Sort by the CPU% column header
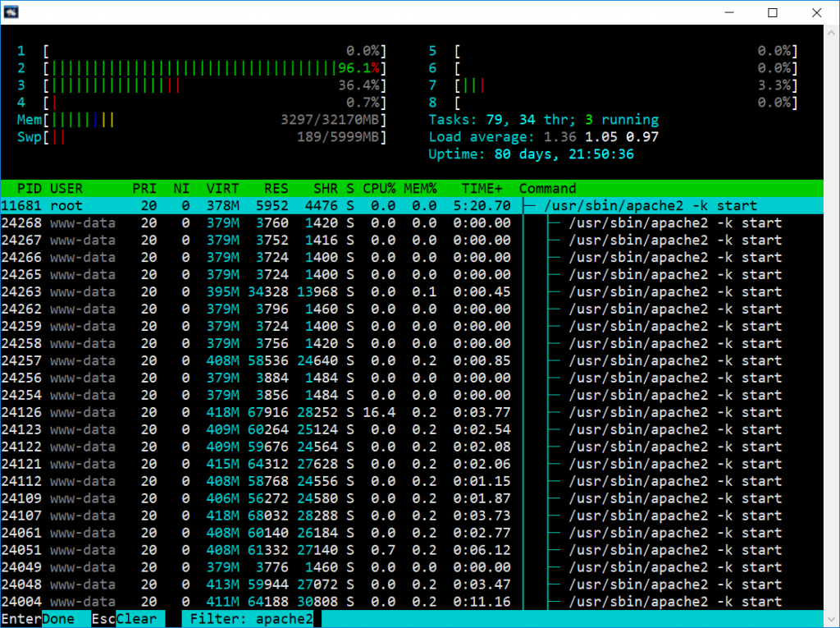The height and width of the screenshot is (628, 840). pyautogui.click(x=379, y=188)
